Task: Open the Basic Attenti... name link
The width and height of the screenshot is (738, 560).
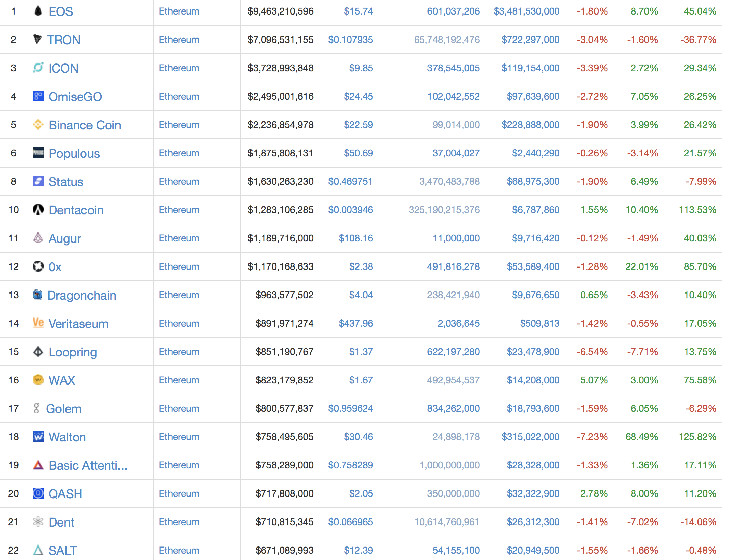Action: pyautogui.click(x=88, y=465)
